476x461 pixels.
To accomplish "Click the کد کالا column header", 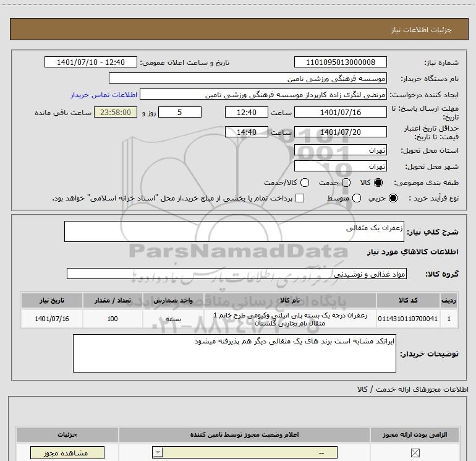I will 408,301.
